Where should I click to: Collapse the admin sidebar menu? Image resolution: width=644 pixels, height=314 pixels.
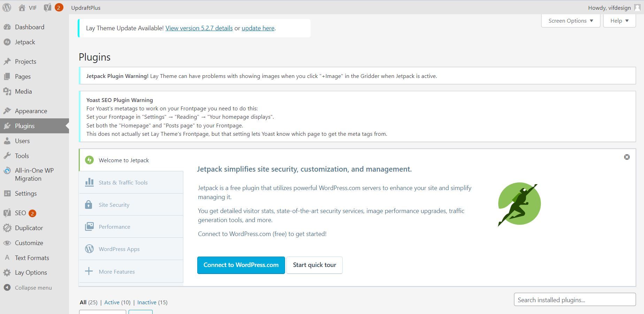click(x=33, y=288)
